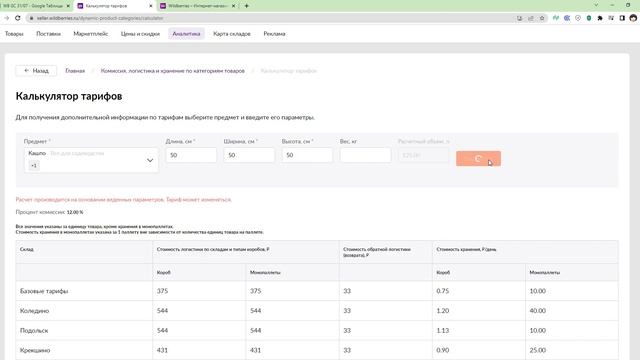Open the green shield extension icon

click(589, 18)
